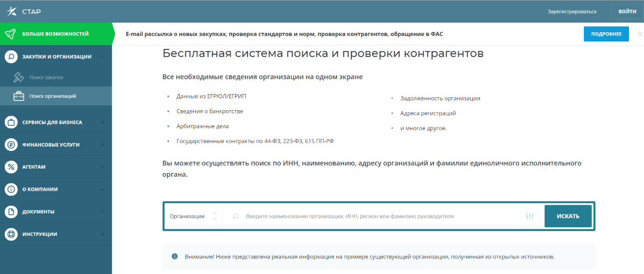Click the Подробнее button in banner
This screenshot has height=274, width=644.
tap(606, 34)
